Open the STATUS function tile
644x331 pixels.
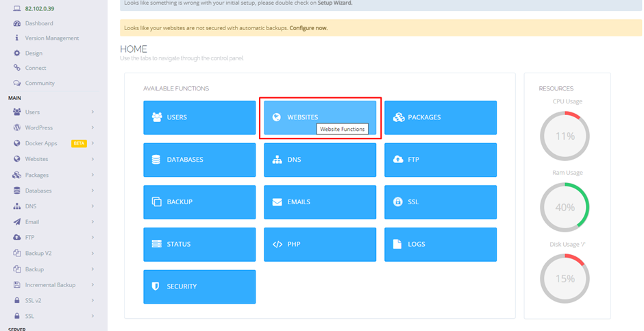199,245
